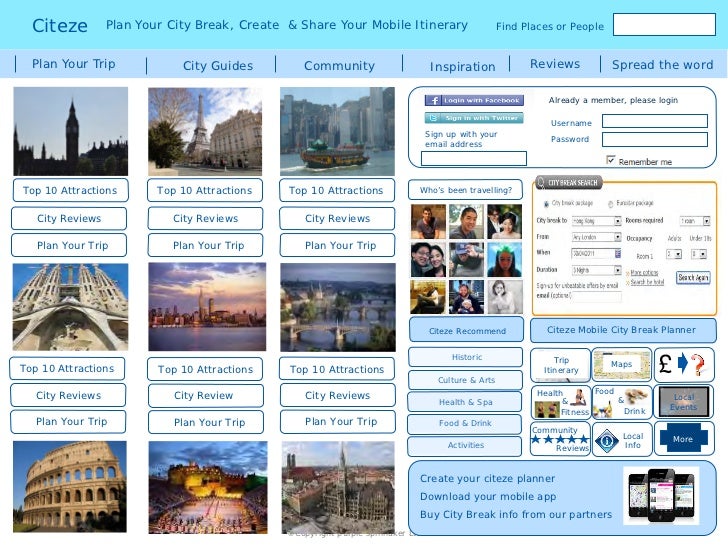Click Top 10 Attractions under Big Ben photo
The image size is (728, 546).
[x=71, y=190]
